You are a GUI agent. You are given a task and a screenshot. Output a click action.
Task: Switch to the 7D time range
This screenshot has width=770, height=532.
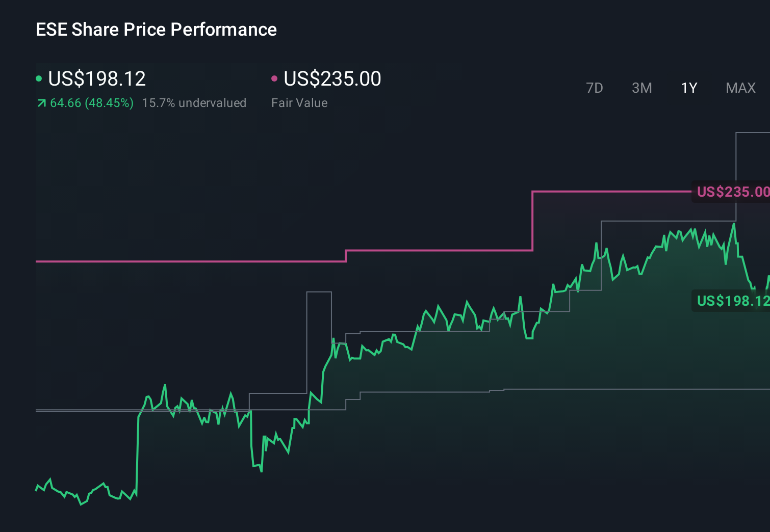click(595, 88)
